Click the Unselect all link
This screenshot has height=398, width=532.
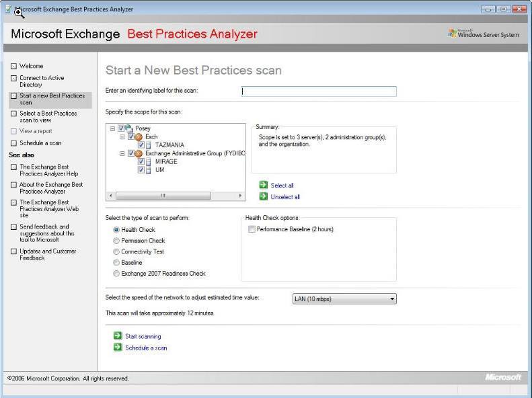coord(285,197)
